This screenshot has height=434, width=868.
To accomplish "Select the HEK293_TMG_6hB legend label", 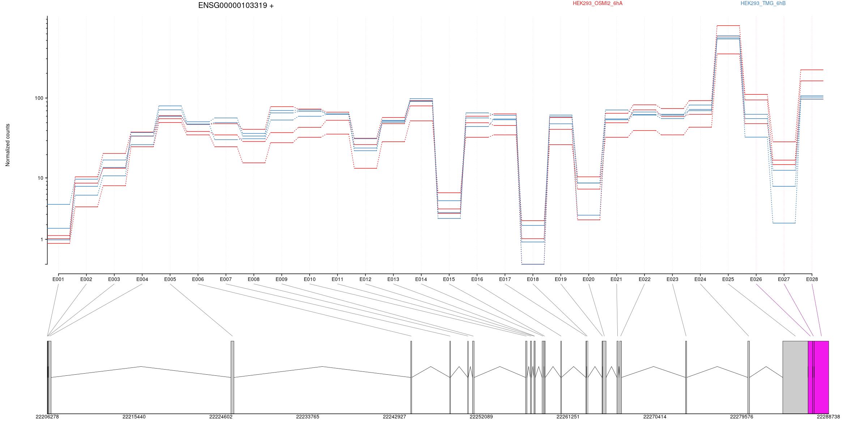I will pos(763,3).
